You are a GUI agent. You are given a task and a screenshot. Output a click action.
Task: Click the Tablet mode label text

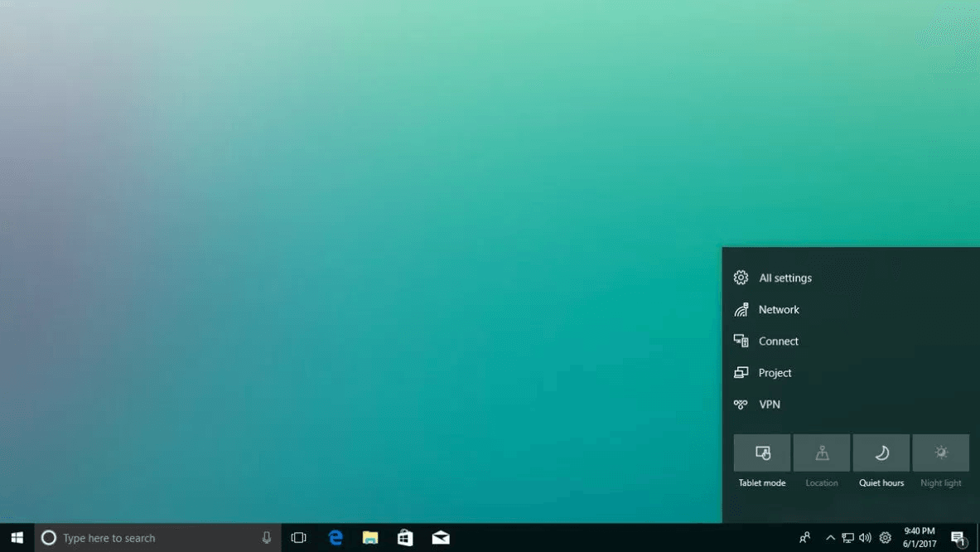tap(762, 482)
